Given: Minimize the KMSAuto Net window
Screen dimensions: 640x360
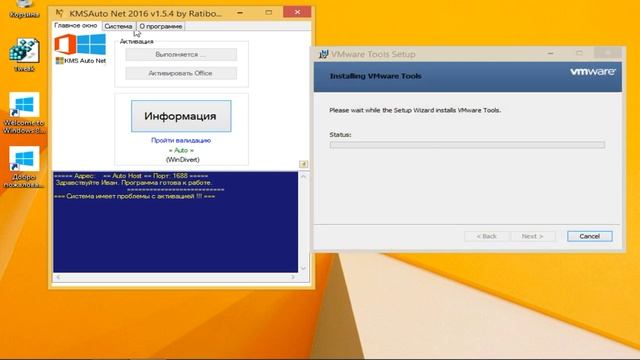Looking at the screenshot, I should point(240,13).
